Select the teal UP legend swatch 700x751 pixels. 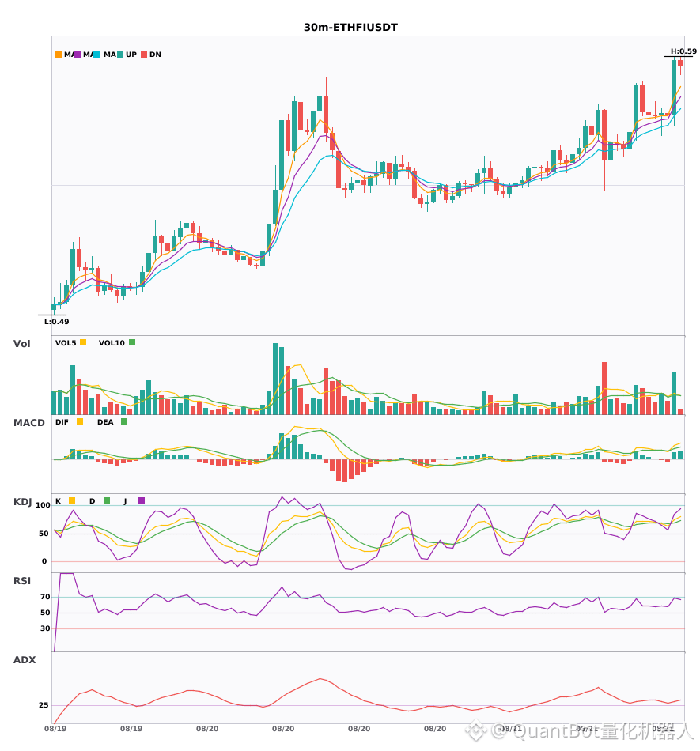(x=120, y=55)
